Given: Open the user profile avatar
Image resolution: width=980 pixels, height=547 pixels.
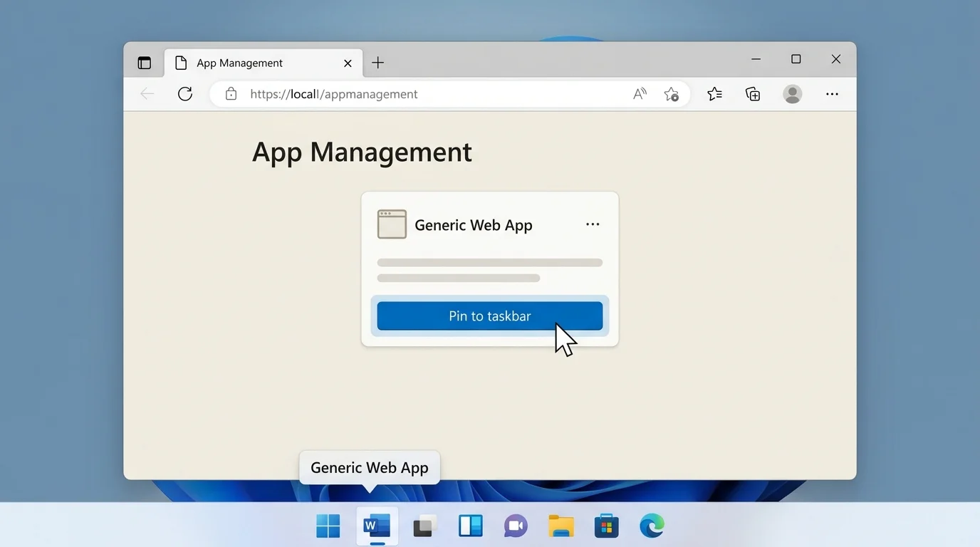Looking at the screenshot, I should [x=793, y=94].
